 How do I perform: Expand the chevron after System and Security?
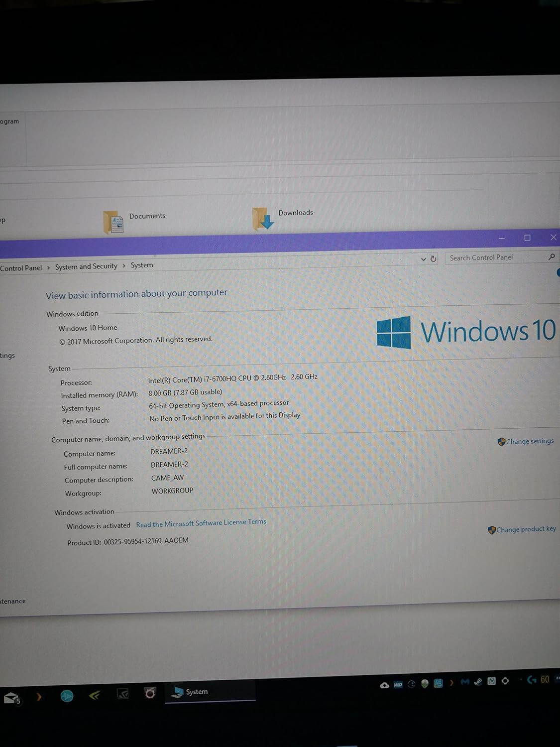click(124, 266)
